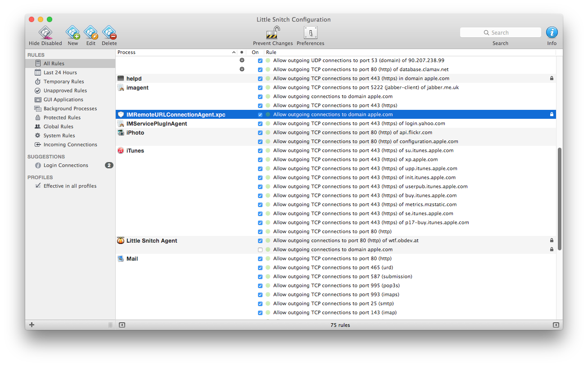Open the Preferences toolbar icon

(311, 32)
